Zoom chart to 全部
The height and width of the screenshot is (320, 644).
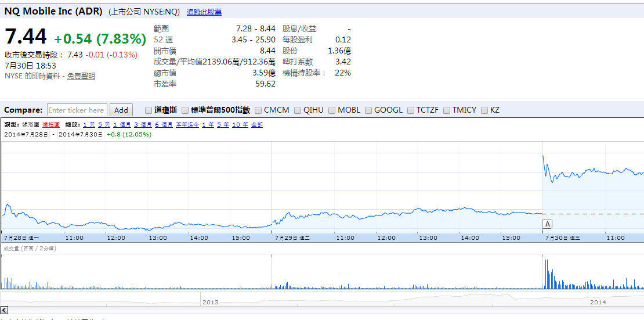257,125
